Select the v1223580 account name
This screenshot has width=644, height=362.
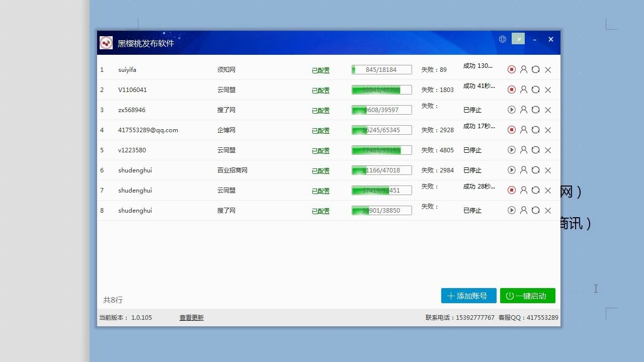[x=132, y=150]
